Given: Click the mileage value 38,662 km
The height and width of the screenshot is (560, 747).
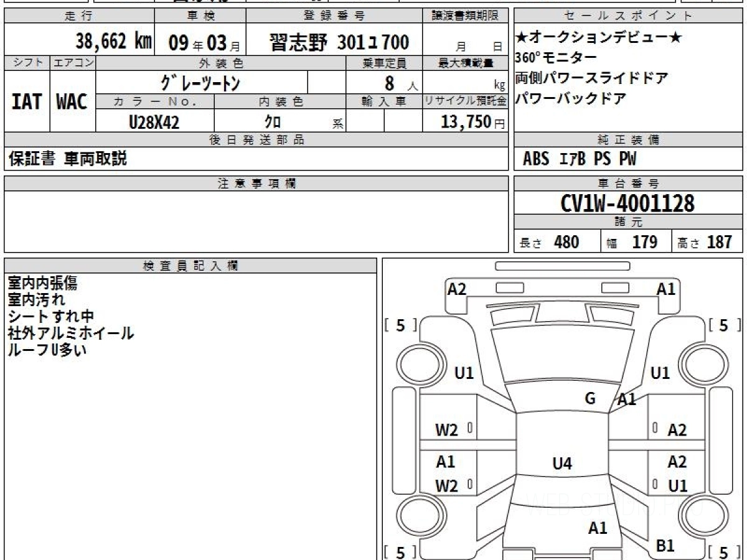Looking at the screenshot, I should pyautogui.click(x=113, y=42).
